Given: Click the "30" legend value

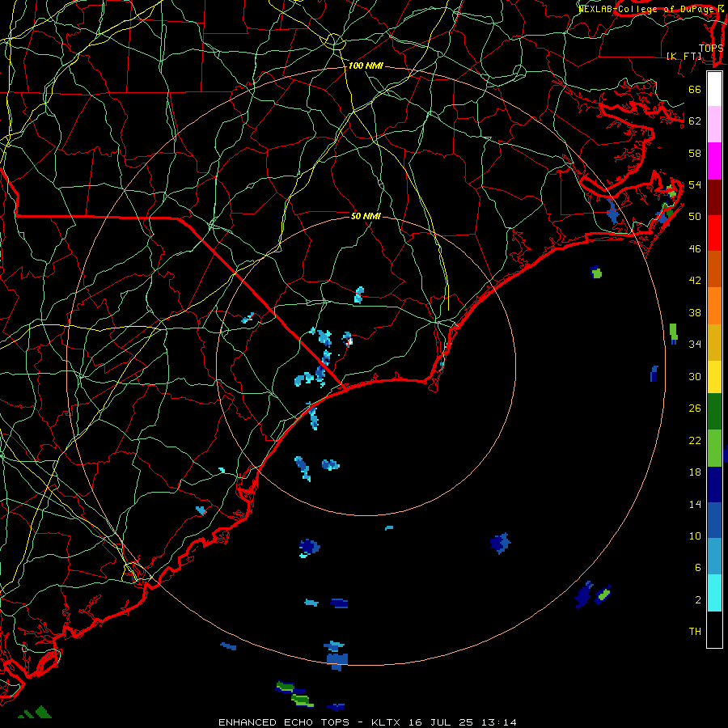Looking at the screenshot, I should pyautogui.click(x=695, y=376).
